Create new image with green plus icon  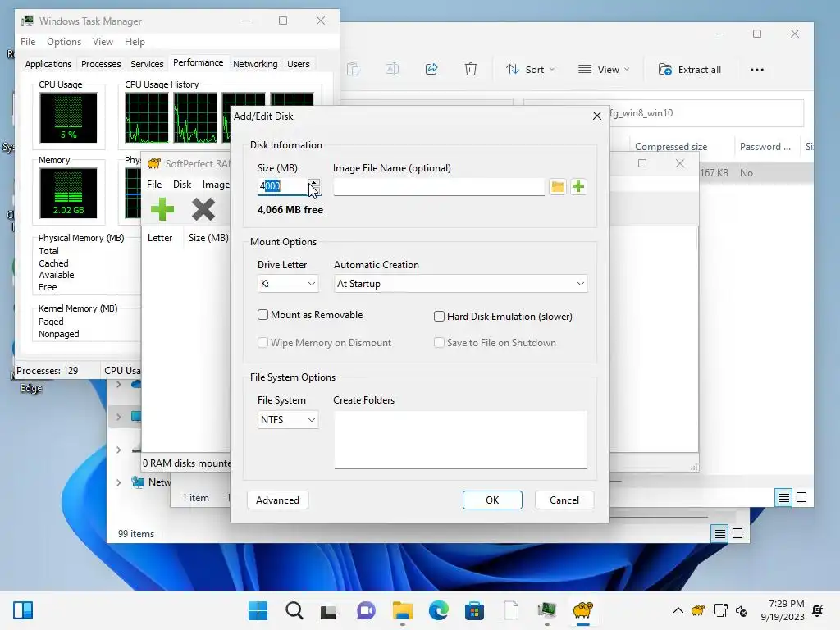pyautogui.click(x=578, y=186)
